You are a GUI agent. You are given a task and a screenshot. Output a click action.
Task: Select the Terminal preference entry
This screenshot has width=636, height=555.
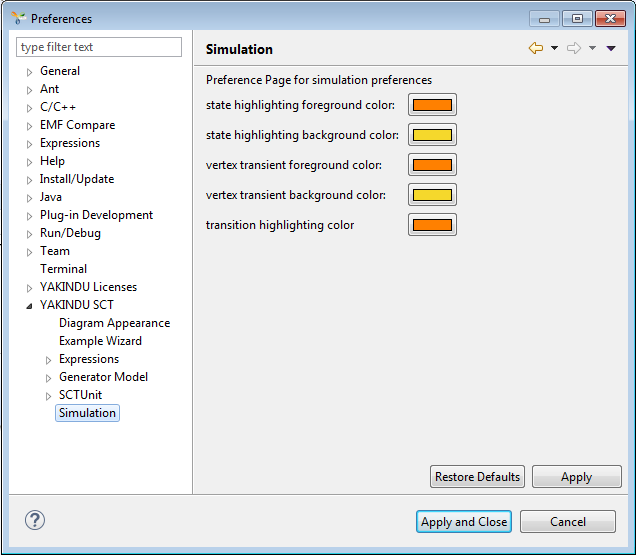point(63,269)
